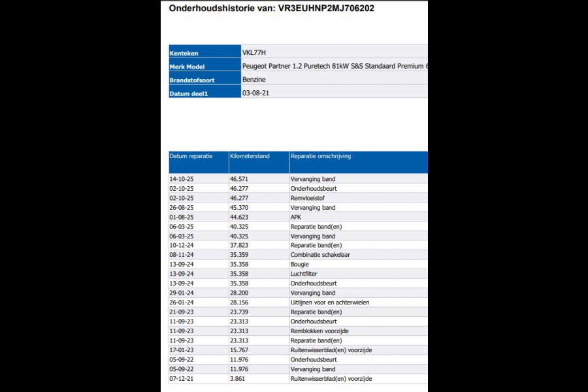Select Uitlijnen voor en achterwielen row
This screenshot has height=392, width=588.
click(298, 302)
